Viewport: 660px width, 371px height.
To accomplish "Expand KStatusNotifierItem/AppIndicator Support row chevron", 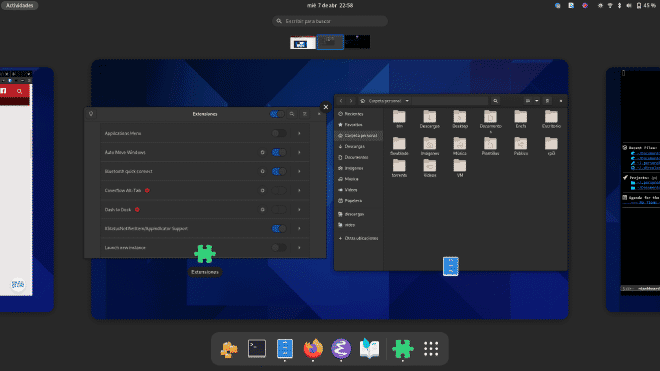I will 299,228.
